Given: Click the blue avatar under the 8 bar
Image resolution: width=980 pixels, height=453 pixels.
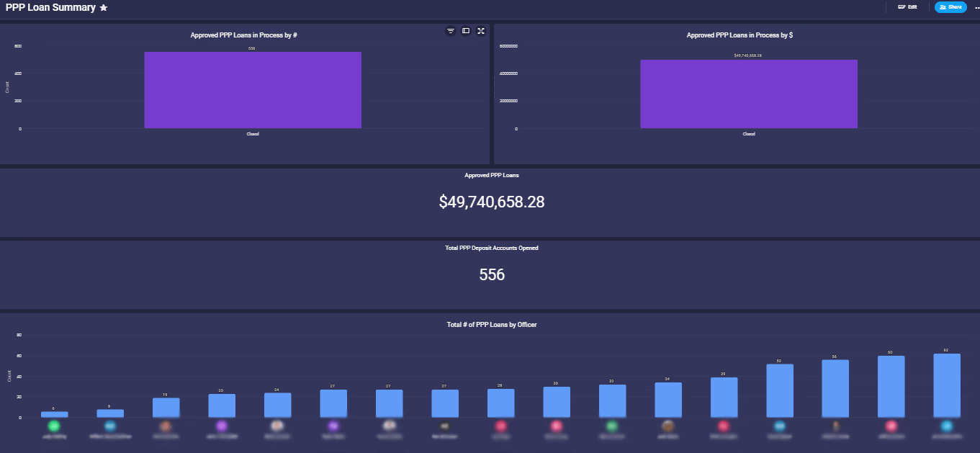Looking at the screenshot, I should pos(110,426).
